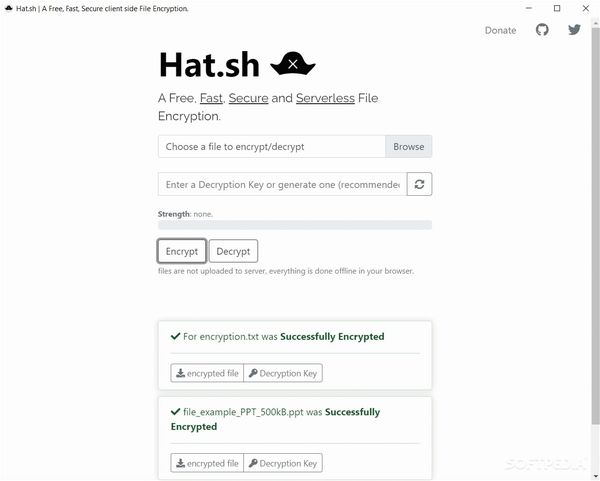Click the Choose a file field
The width and height of the screenshot is (600, 481).
point(272,147)
